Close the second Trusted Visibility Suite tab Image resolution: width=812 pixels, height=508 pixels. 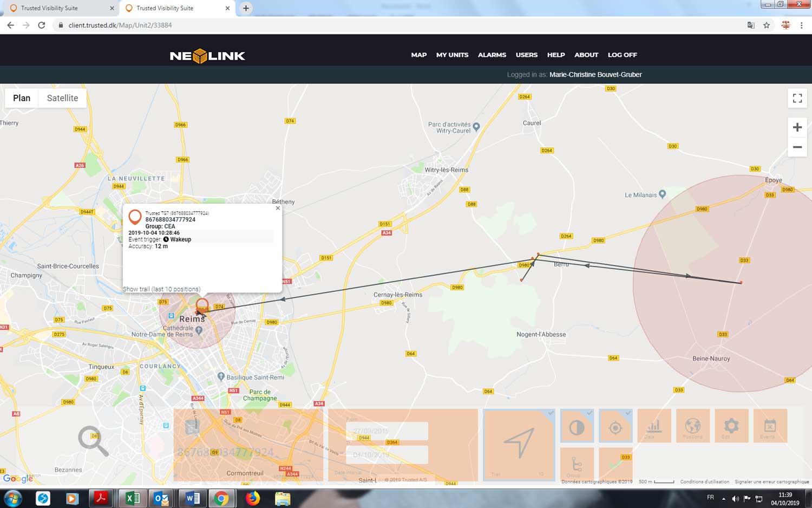pyautogui.click(x=227, y=8)
